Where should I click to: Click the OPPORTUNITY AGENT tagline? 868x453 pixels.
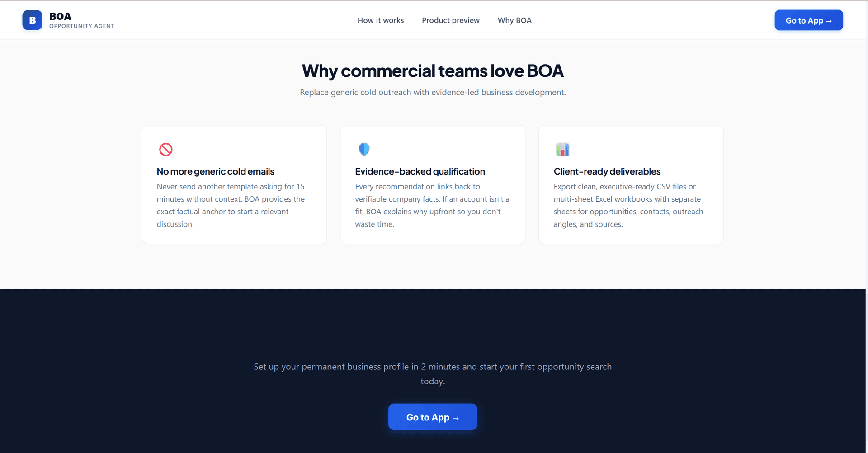click(82, 26)
